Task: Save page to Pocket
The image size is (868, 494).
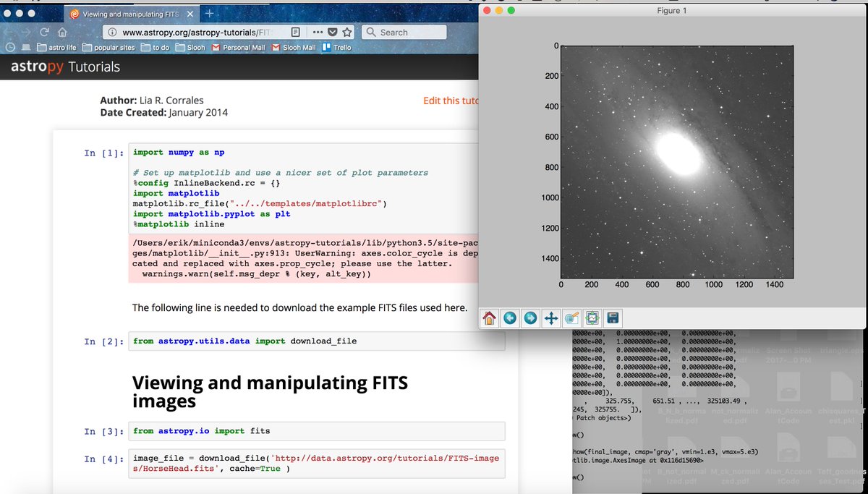Action: point(333,32)
